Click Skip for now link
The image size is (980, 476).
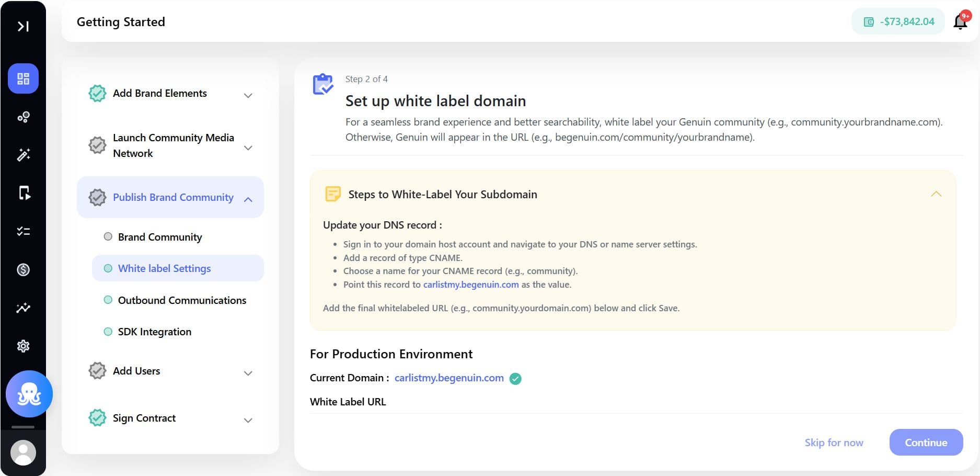pyautogui.click(x=834, y=443)
